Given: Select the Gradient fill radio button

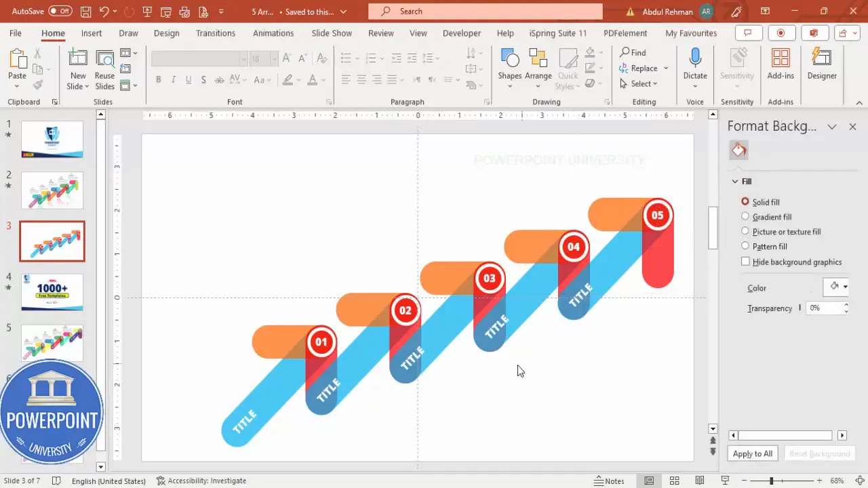Looking at the screenshot, I should (x=745, y=216).
